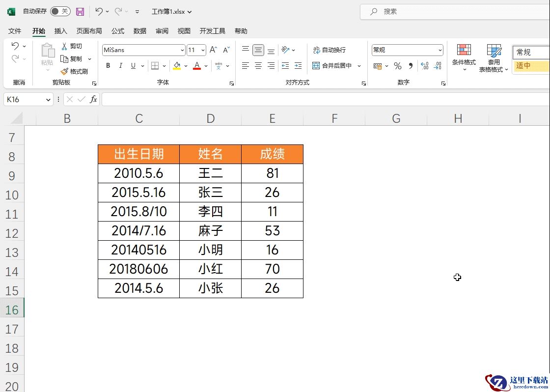The image size is (550, 392).
Task: Switch to the Insert (插入) tab
Action: pos(61,31)
